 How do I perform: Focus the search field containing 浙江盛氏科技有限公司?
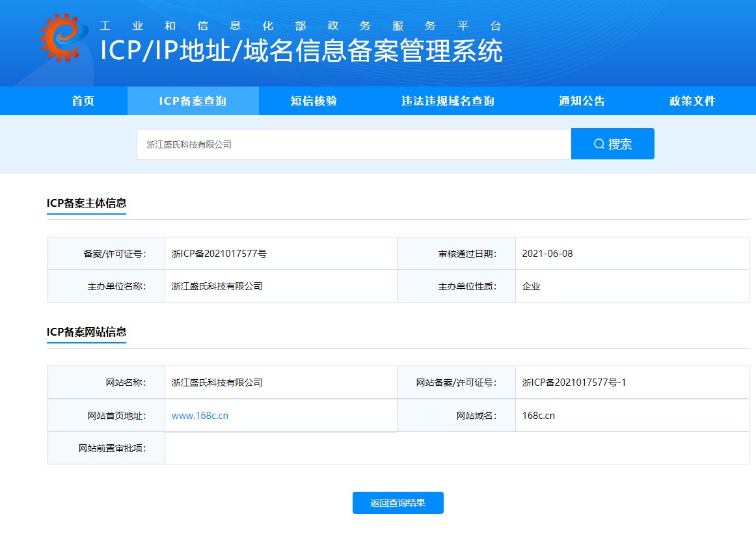click(353, 144)
